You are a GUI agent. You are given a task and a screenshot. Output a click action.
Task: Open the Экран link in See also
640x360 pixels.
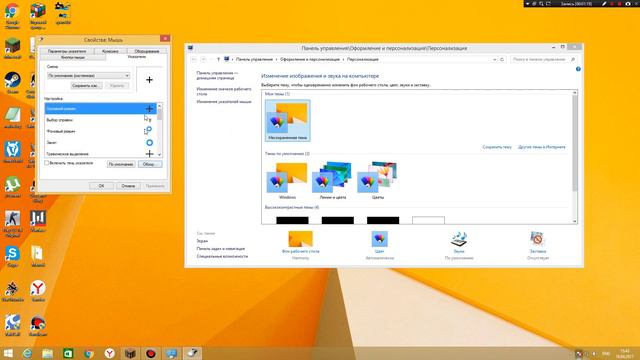(202, 241)
